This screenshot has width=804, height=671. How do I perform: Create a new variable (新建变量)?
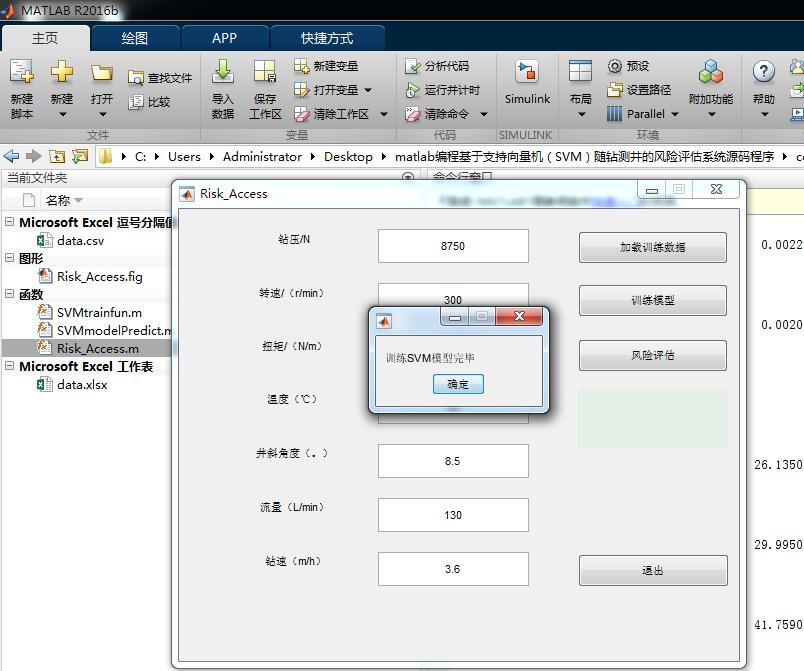click(326, 66)
